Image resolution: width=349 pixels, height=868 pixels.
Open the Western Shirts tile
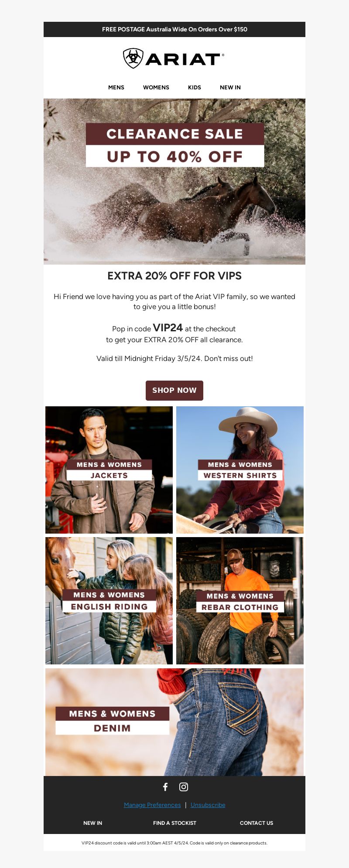[240, 470]
